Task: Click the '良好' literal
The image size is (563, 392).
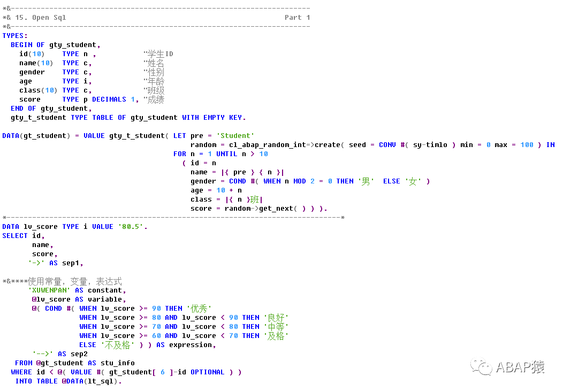Action: tap(276, 318)
